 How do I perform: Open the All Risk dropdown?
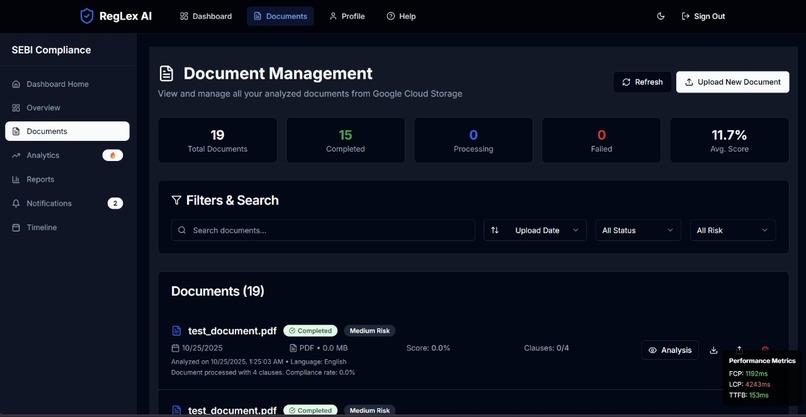point(732,230)
